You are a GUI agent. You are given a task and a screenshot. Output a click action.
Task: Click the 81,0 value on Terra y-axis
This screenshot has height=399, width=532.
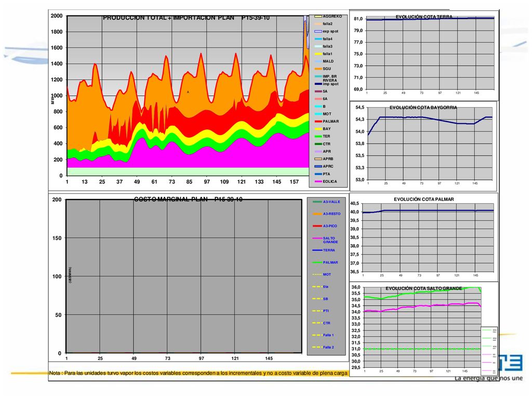358,19
